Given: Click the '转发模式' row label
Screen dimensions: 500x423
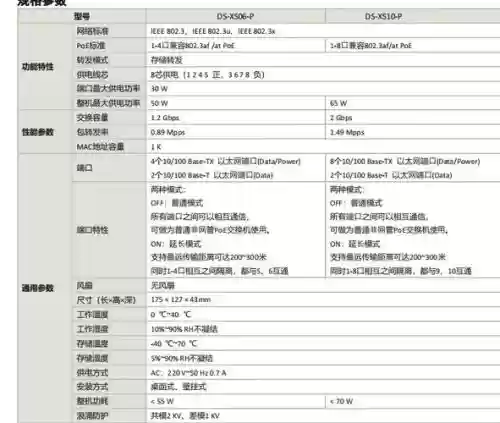Looking at the screenshot, I should (92, 60).
